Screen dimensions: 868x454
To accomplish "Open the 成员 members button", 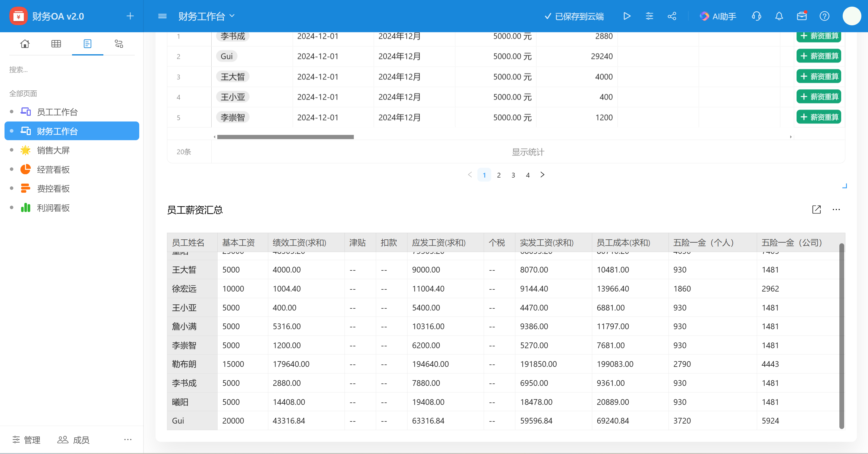I will (x=74, y=440).
